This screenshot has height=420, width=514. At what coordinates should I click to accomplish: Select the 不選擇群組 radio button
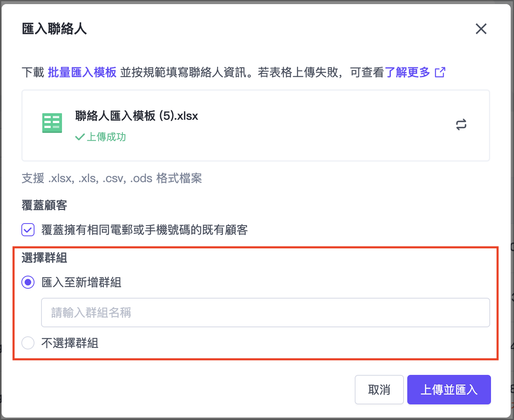(28, 343)
